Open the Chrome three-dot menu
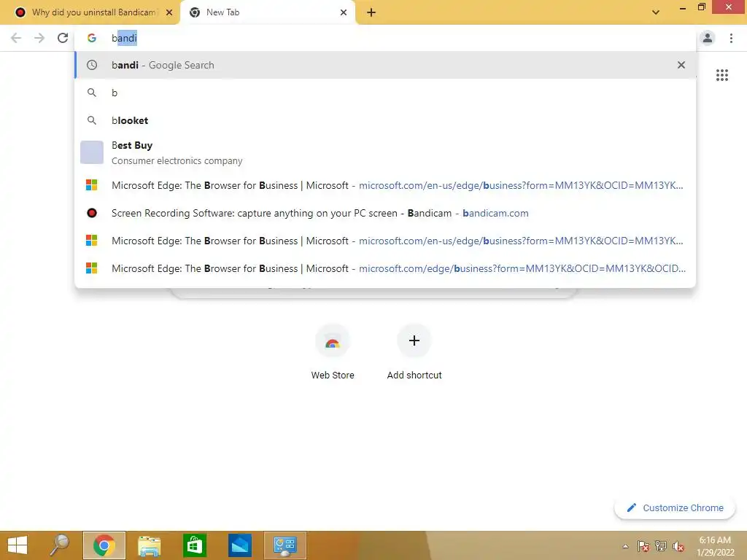 (x=731, y=38)
